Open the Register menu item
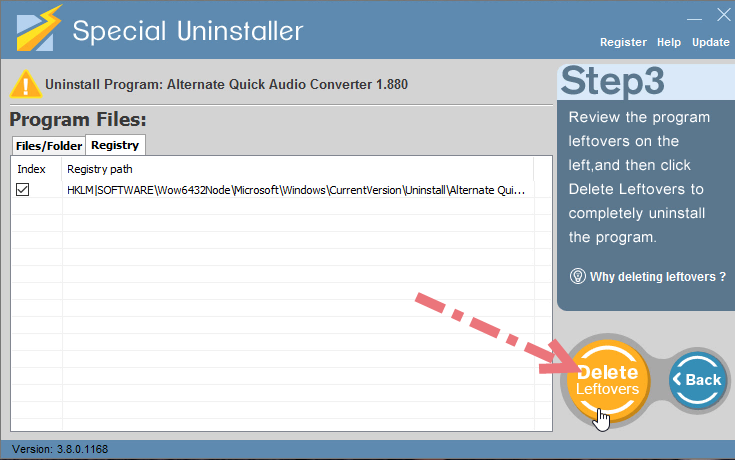Viewport: 735px width, 460px height. click(623, 42)
